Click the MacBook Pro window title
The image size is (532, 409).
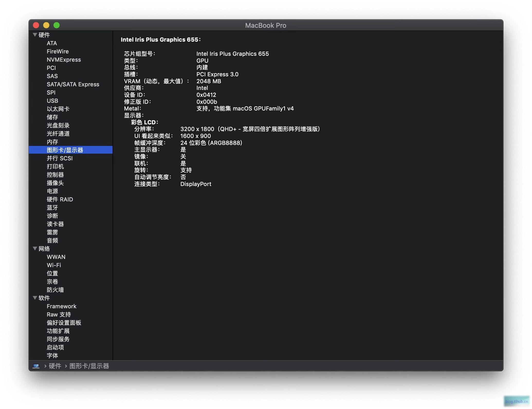[x=265, y=25]
